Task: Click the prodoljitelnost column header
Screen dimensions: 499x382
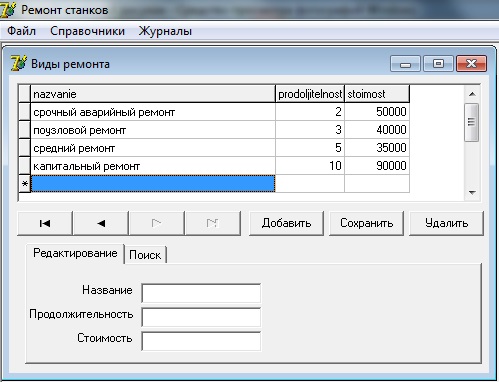Action: tap(310, 94)
